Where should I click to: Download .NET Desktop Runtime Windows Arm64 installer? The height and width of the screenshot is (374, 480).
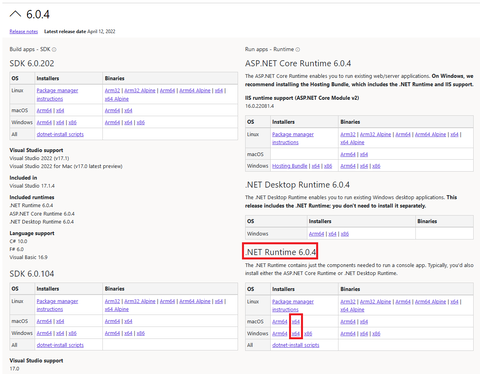click(x=316, y=234)
